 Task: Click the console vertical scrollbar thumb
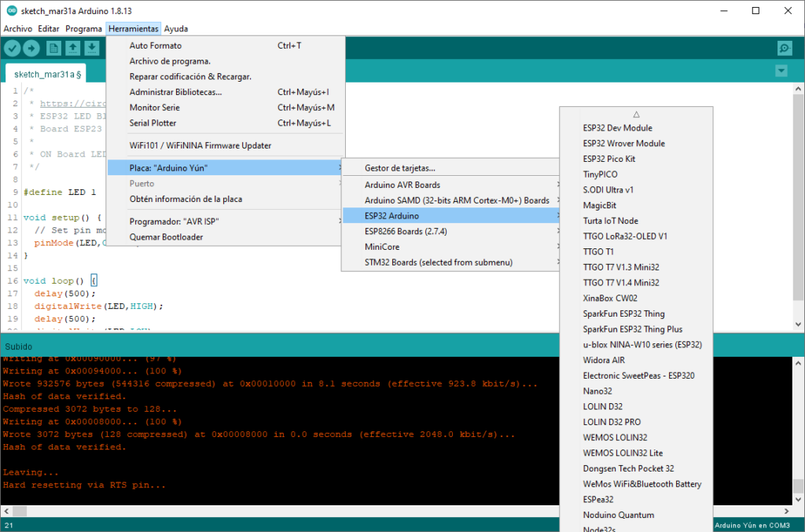pyautogui.click(x=798, y=486)
